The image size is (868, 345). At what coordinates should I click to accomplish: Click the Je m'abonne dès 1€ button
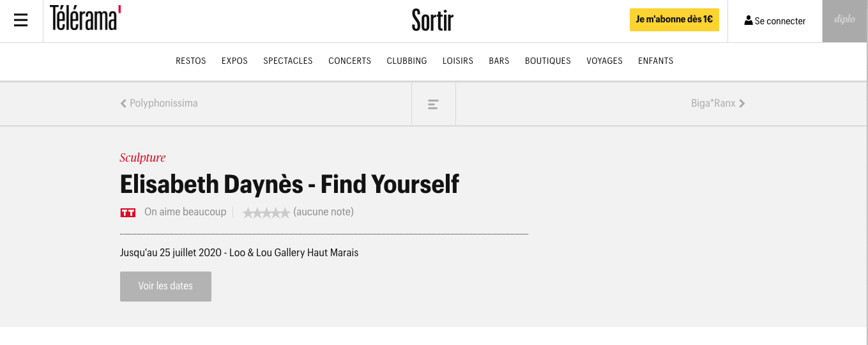pos(674,20)
